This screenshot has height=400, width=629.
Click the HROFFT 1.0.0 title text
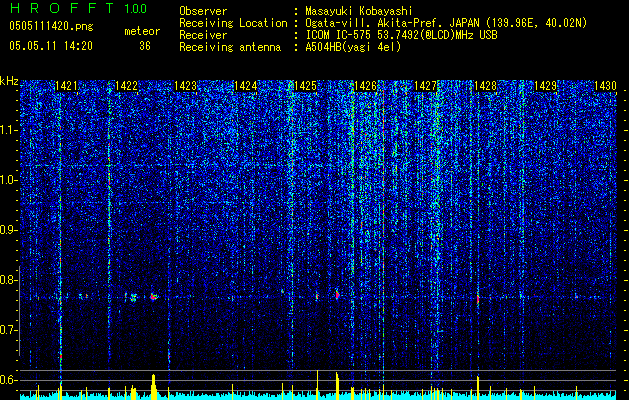78,8
